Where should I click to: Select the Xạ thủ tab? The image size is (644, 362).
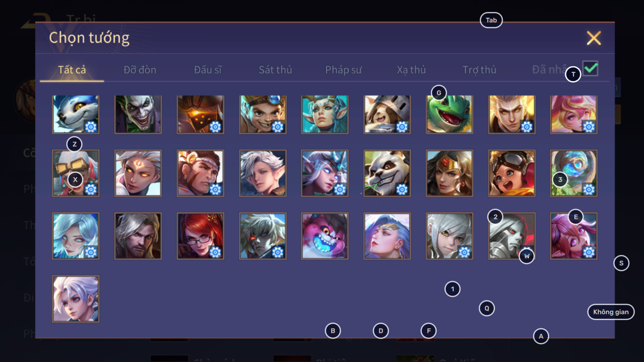[x=411, y=70]
